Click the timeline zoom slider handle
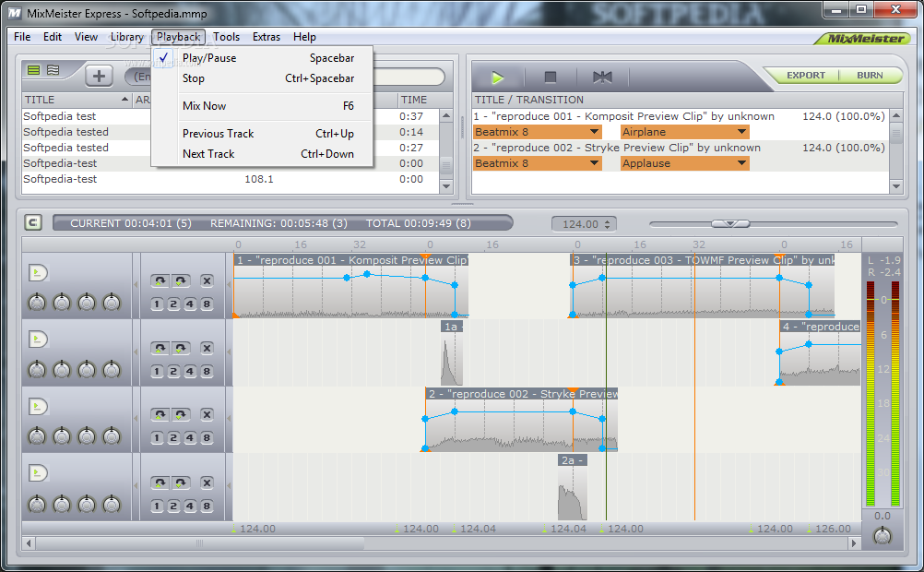 (730, 223)
